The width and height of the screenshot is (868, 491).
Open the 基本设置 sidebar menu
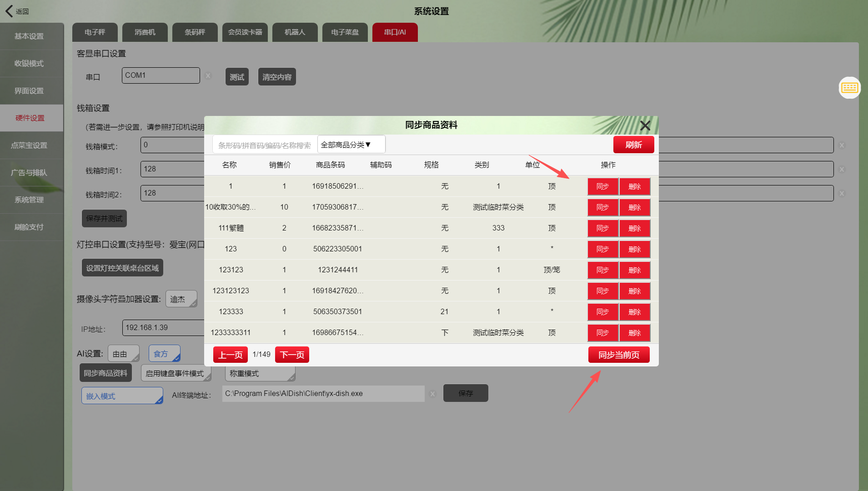pyautogui.click(x=29, y=36)
